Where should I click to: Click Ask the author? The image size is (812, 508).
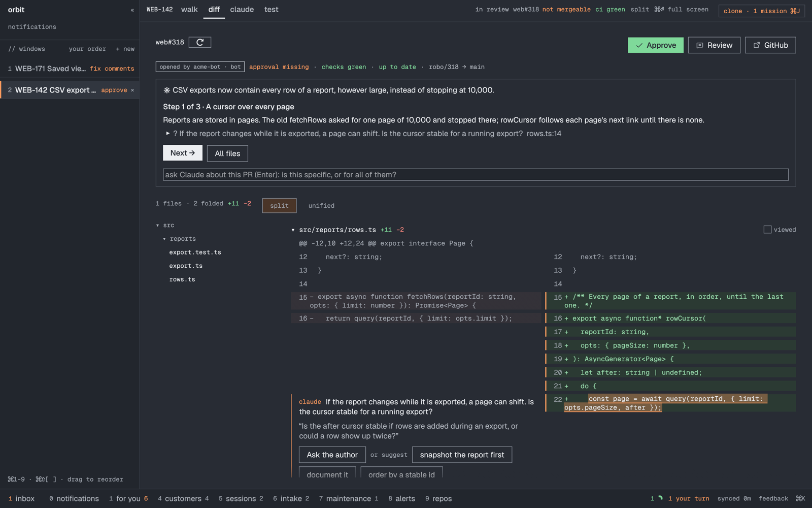pos(332,455)
